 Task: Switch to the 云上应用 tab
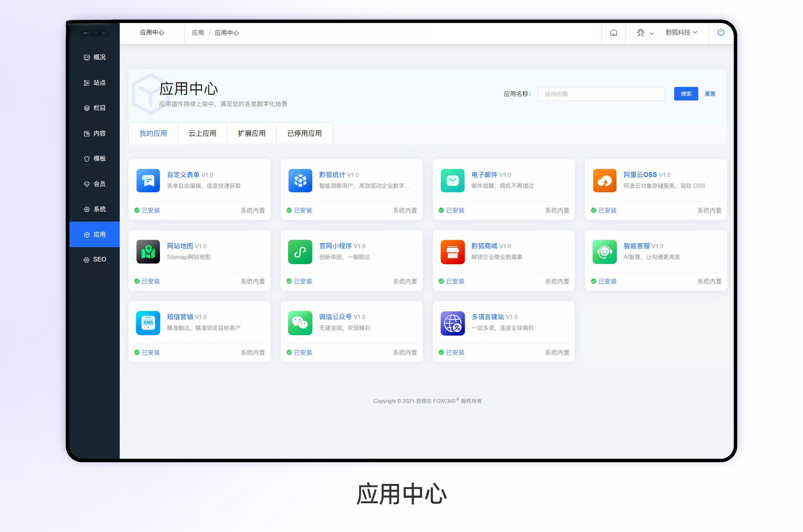(202, 133)
